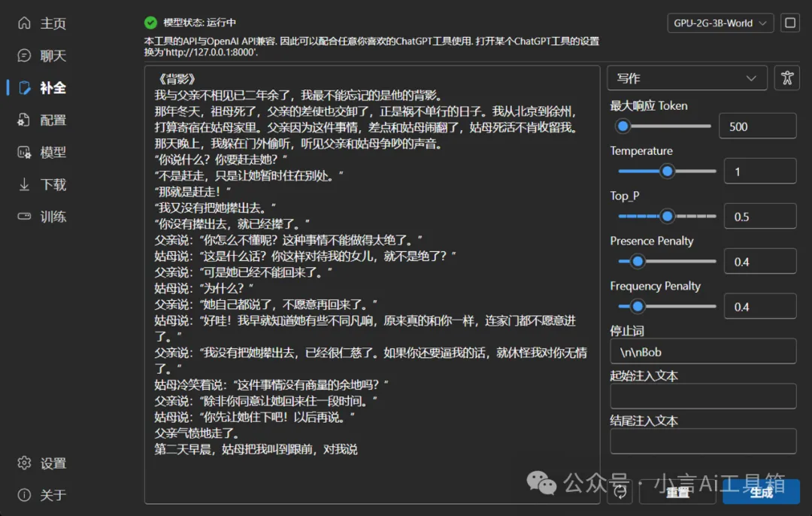Stop the model with the square button

pos(789,23)
